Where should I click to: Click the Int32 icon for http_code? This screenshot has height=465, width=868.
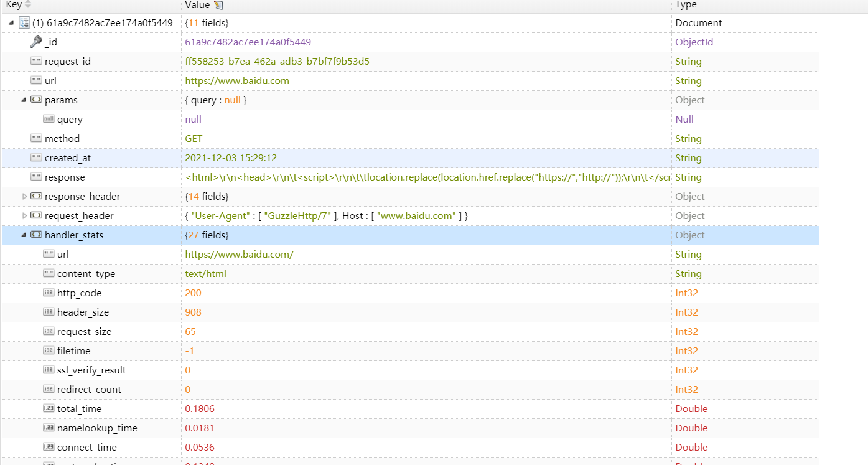pyautogui.click(x=49, y=293)
